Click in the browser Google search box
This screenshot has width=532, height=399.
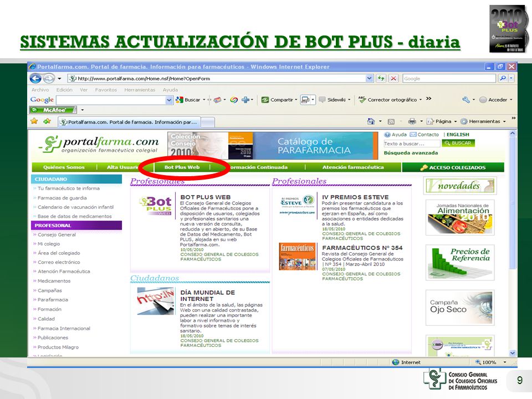coord(449,78)
